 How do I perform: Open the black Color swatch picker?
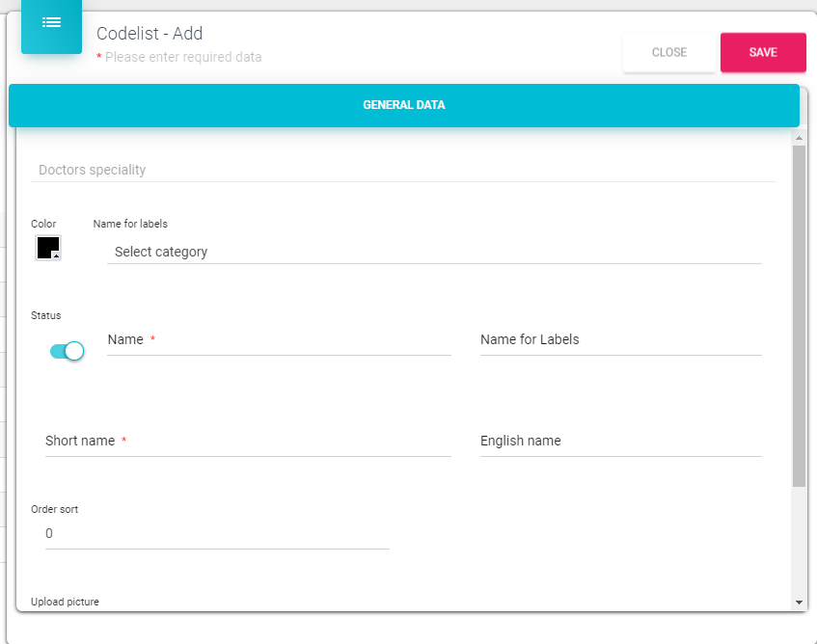tap(47, 247)
